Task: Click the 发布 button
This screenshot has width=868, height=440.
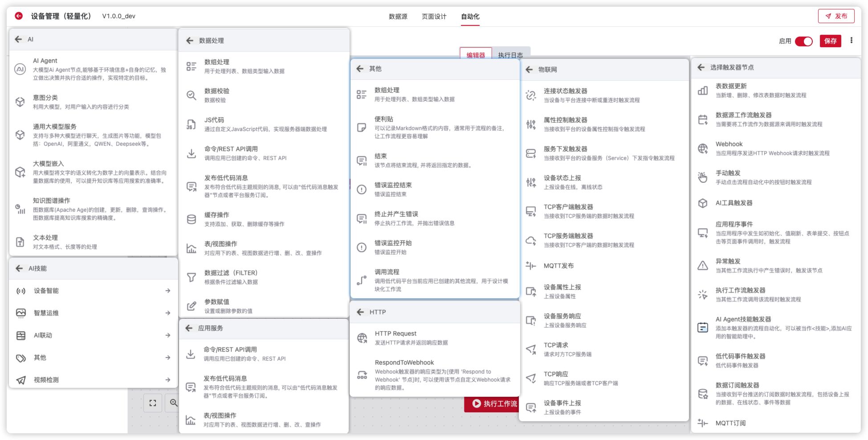Action: [x=836, y=16]
